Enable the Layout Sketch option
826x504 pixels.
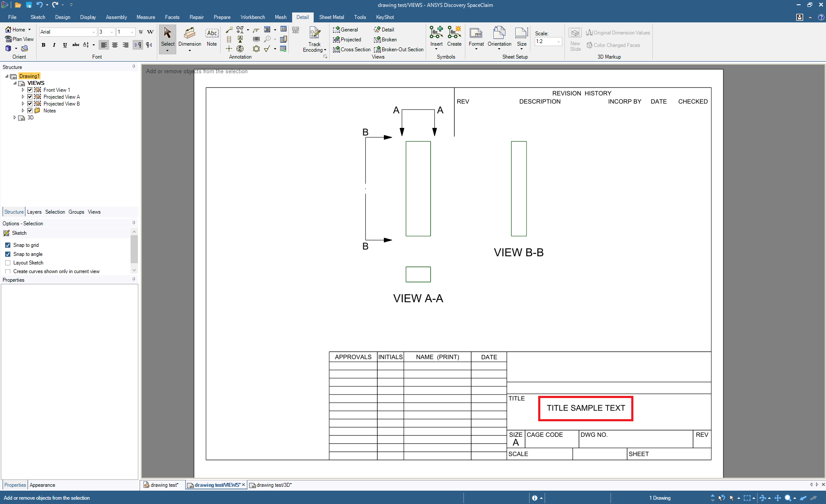(8, 263)
